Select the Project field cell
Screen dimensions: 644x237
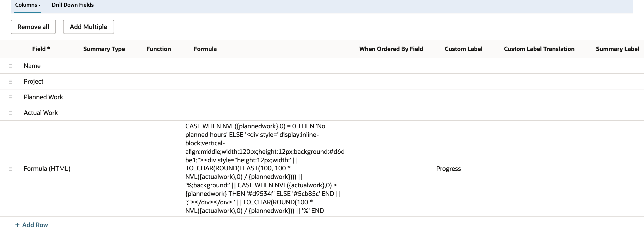[34, 82]
